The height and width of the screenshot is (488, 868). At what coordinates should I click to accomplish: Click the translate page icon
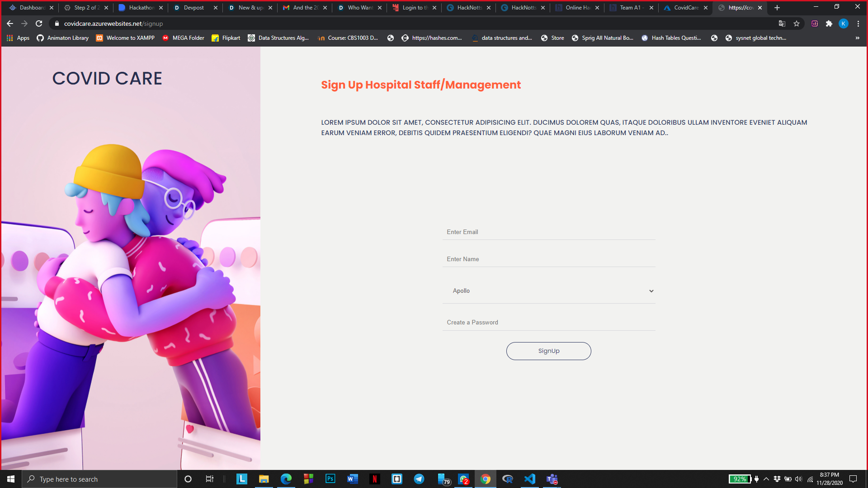click(x=782, y=23)
